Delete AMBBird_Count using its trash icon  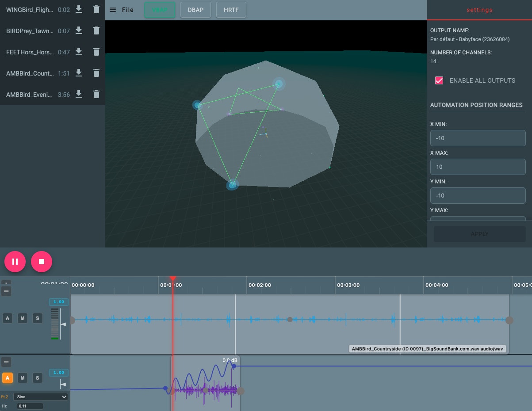coord(96,73)
